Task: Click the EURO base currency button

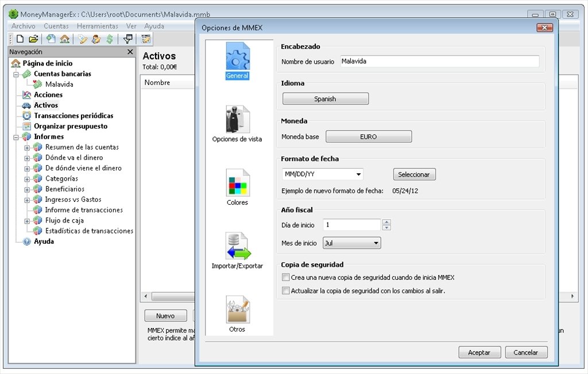Action: pyautogui.click(x=369, y=137)
